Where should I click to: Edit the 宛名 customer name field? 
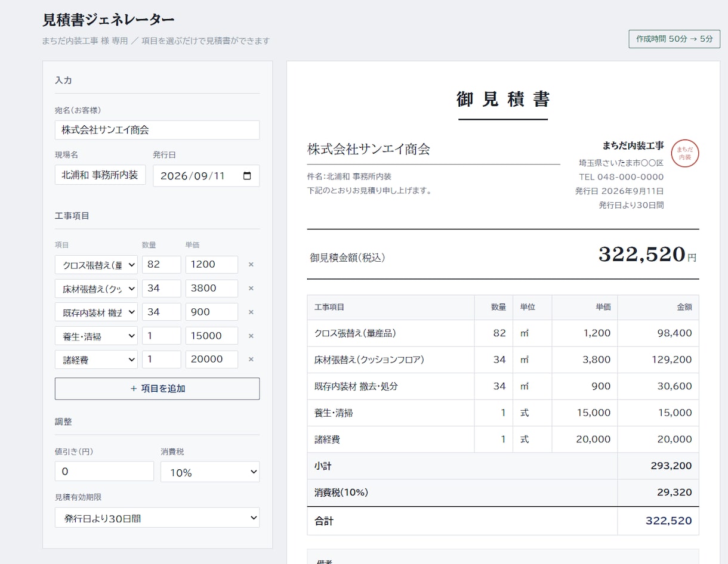pyautogui.click(x=157, y=130)
